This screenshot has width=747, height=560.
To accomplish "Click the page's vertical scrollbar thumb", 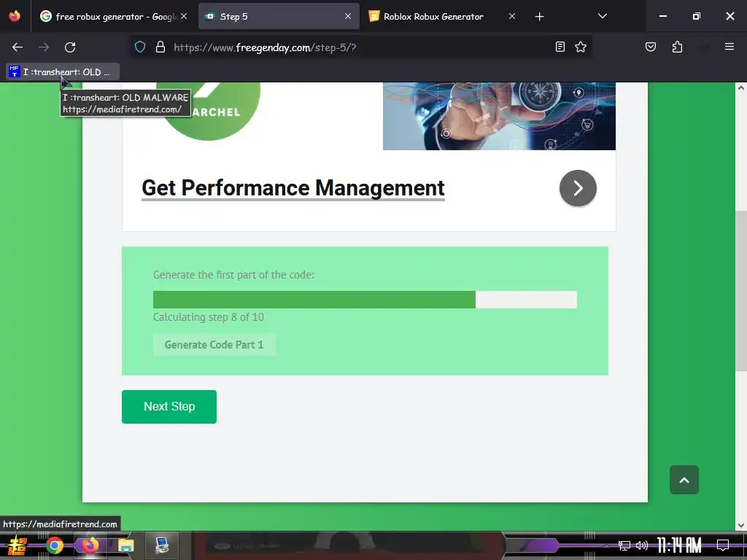I will [x=741, y=290].
